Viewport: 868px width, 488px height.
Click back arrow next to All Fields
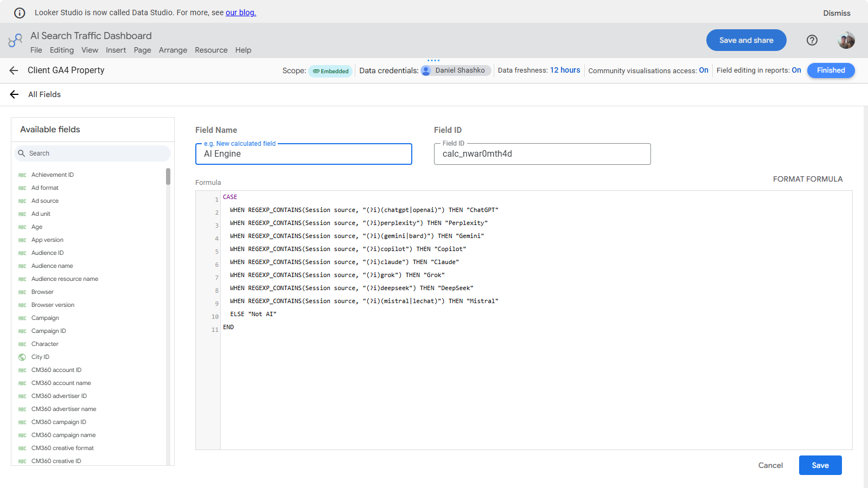pos(14,94)
